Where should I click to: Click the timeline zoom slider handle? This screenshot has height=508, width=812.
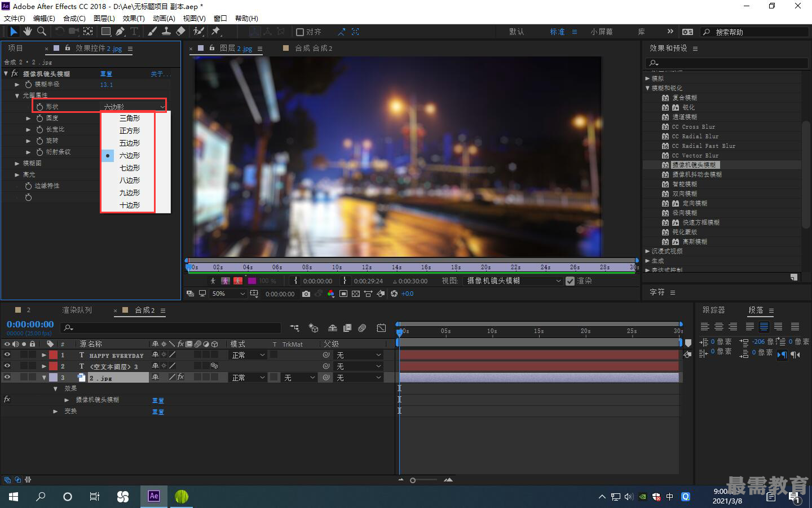(413, 480)
